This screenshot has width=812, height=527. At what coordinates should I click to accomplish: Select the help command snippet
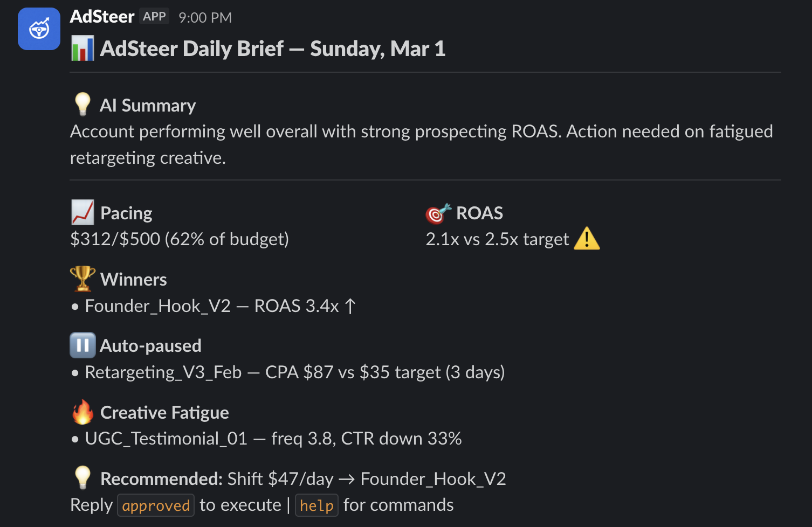[316, 505]
